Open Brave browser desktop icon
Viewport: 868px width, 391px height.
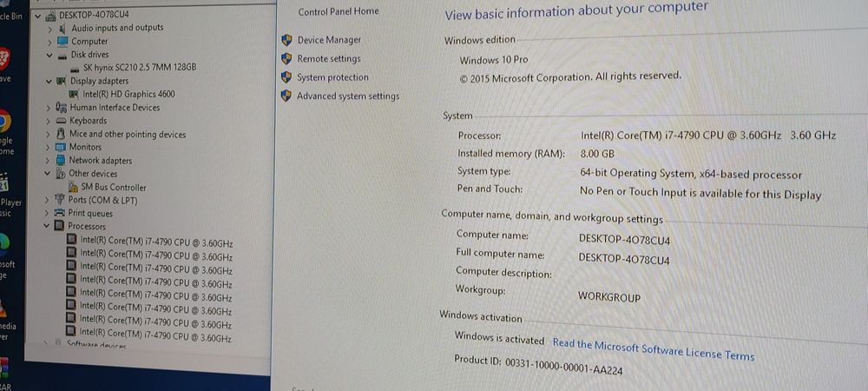point(3,59)
